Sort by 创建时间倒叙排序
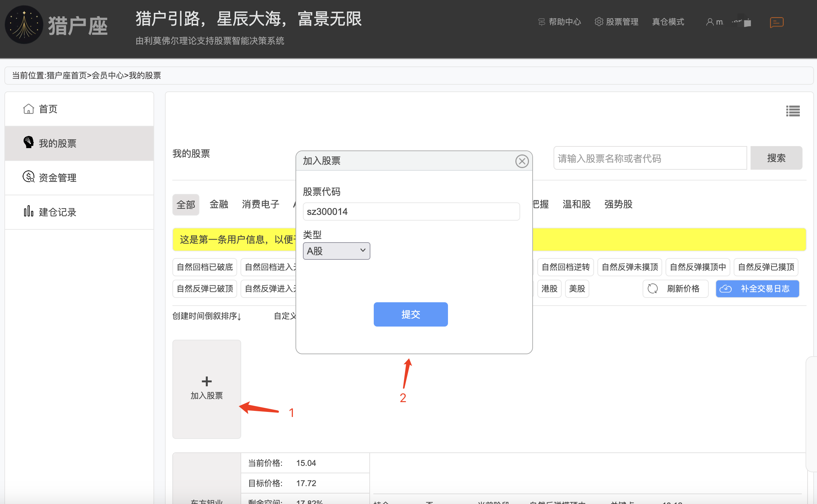The width and height of the screenshot is (817, 504). point(207,316)
